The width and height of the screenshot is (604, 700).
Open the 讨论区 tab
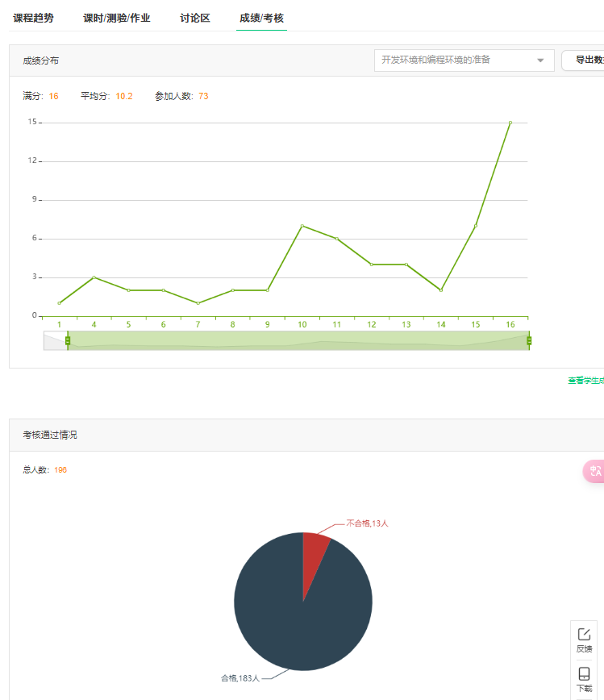(194, 19)
